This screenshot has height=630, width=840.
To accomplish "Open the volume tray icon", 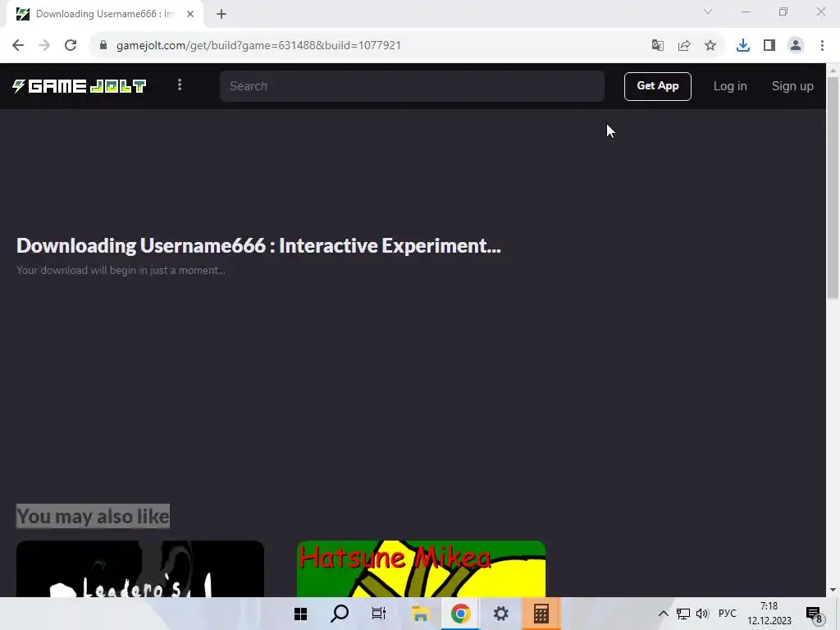I will click(x=702, y=614).
